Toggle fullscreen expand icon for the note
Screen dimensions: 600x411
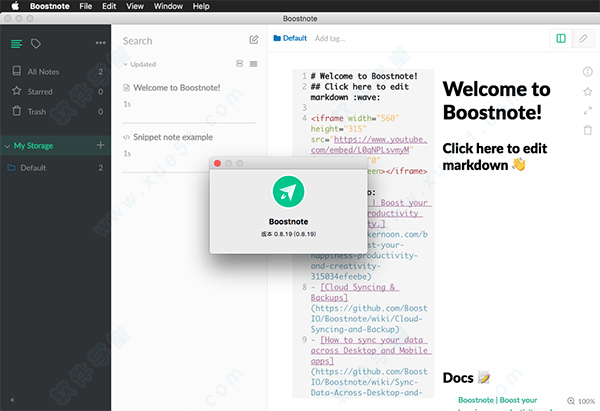(587, 111)
